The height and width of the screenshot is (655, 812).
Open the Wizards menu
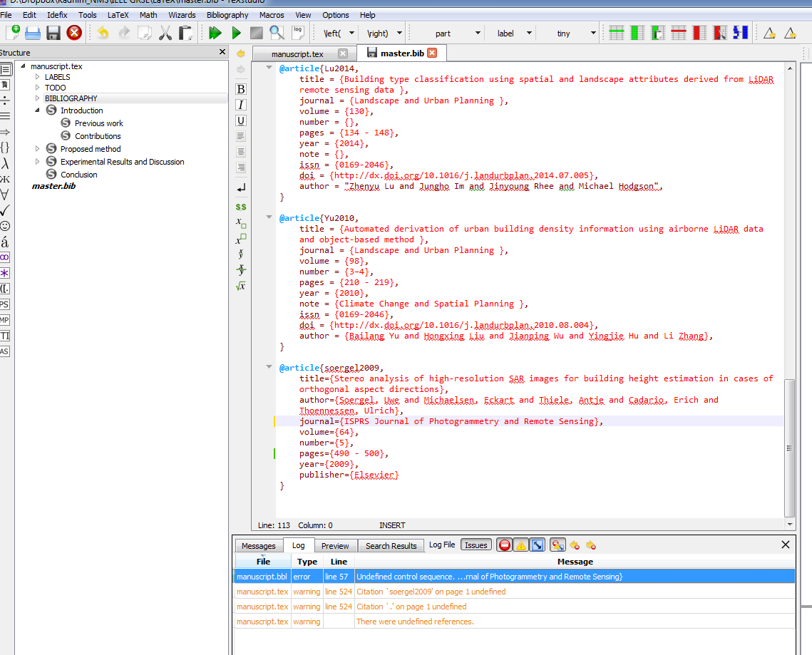coord(182,15)
